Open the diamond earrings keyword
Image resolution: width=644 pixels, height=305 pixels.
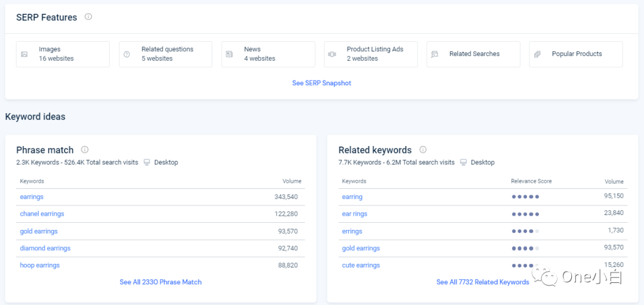45,248
